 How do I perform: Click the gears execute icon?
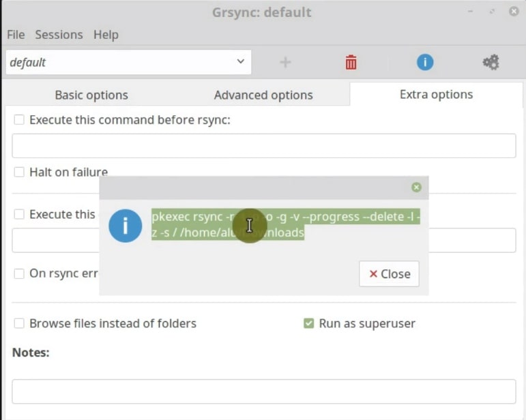(x=491, y=62)
